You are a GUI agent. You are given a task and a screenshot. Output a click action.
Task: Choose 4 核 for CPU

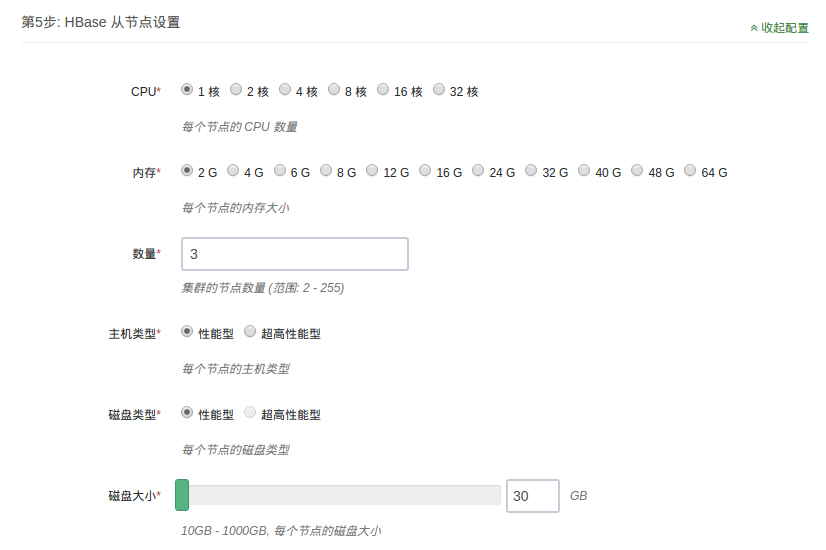(285, 90)
